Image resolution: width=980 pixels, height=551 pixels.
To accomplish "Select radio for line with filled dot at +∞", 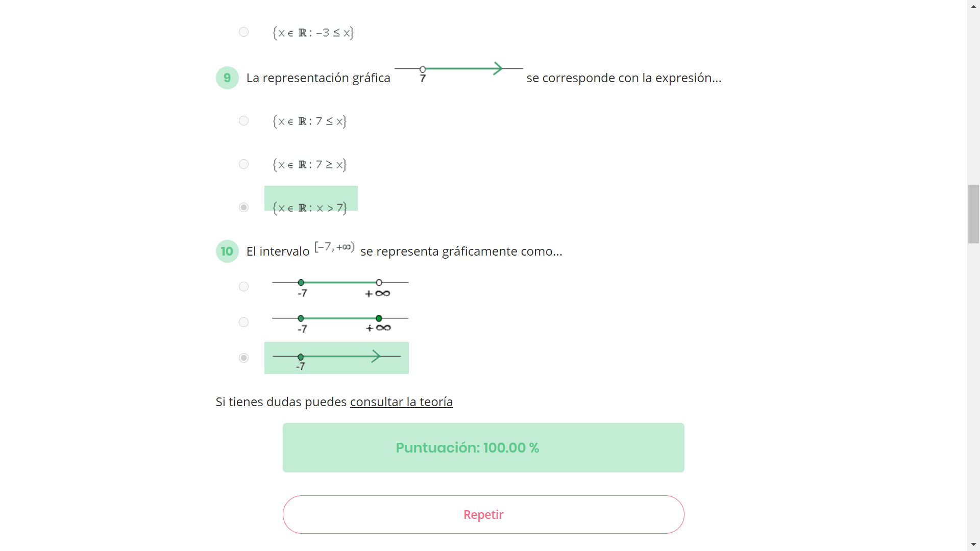I will [244, 322].
